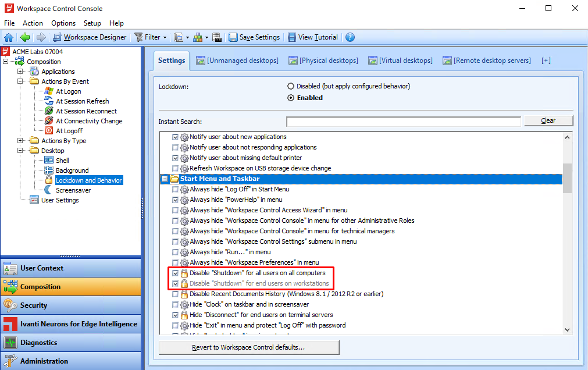Collapse the Actions By Event node
The height and width of the screenshot is (370, 588).
(20, 81)
